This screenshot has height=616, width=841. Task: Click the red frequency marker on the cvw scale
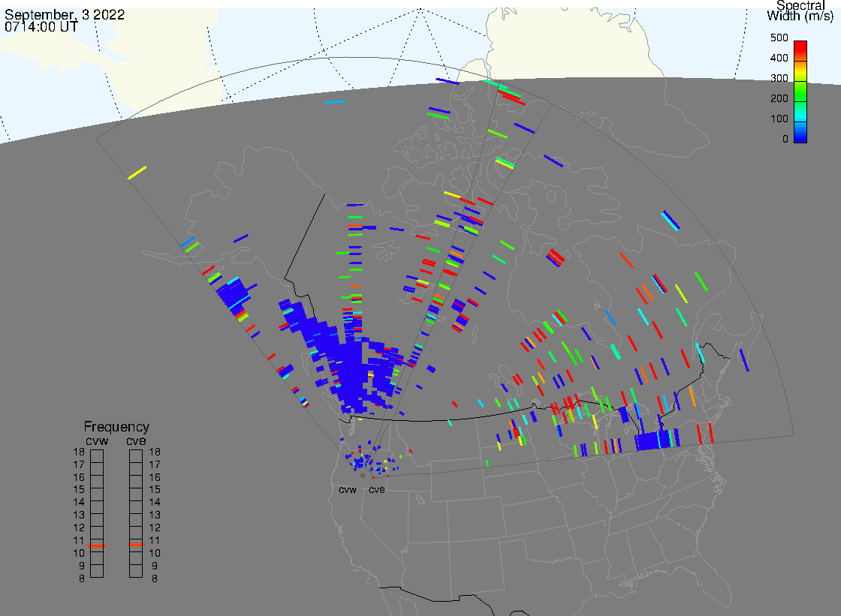[x=97, y=546]
